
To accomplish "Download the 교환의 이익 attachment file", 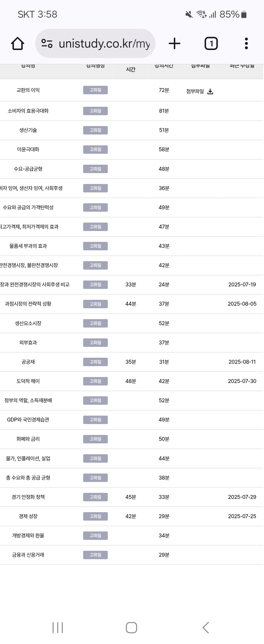I will point(210,91).
